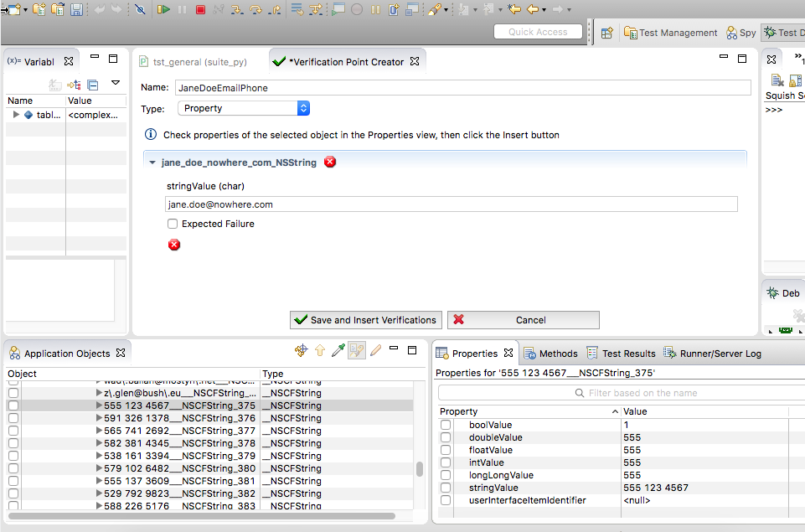The width and height of the screenshot is (805, 532).
Task: Click the Cancel button
Action: pyautogui.click(x=524, y=320)
